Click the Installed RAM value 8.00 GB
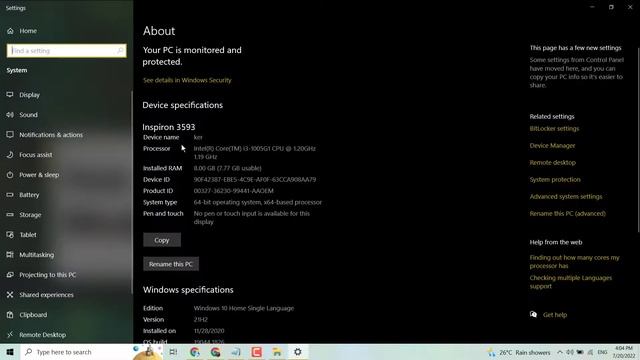Screen dimensions: 640x360 227,168
